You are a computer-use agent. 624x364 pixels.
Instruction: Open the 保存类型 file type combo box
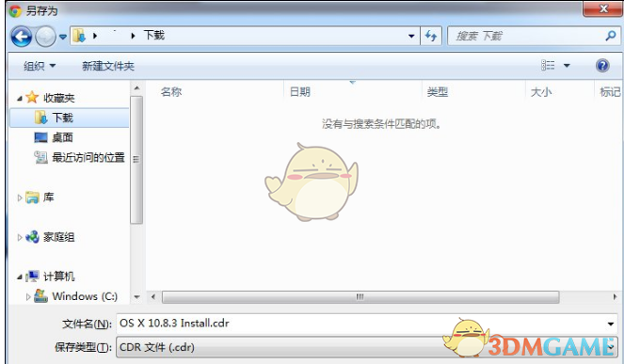point(366,347)
